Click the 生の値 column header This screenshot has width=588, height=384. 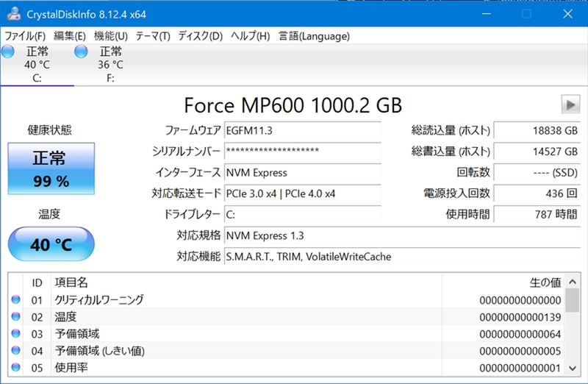click(x=503, y=282)
